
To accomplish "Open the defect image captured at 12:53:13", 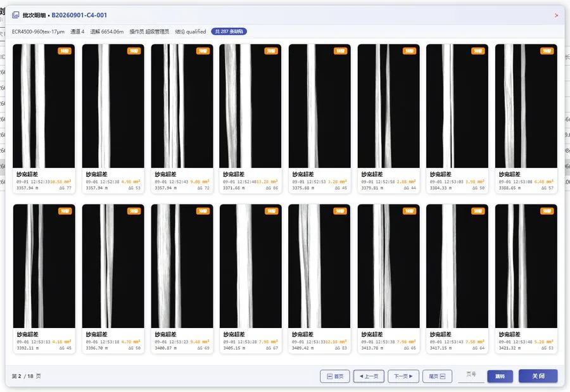I will [x=44, y=266].
